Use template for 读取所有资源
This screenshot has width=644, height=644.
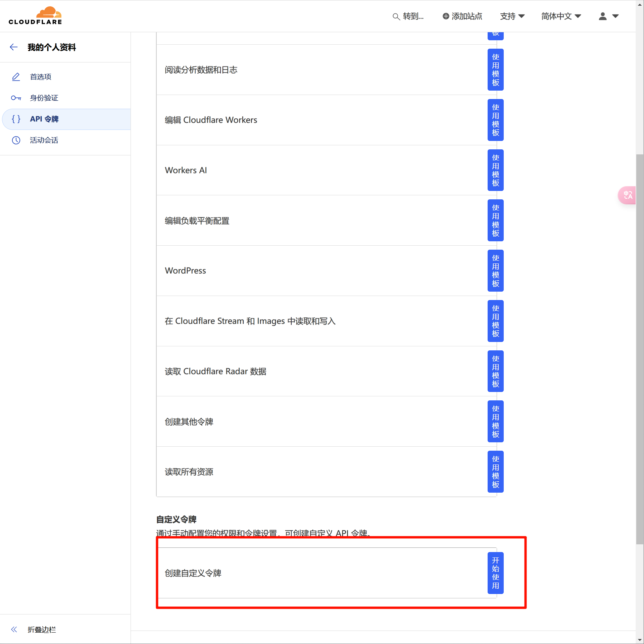pyautogui.click(x=495, y=472)
